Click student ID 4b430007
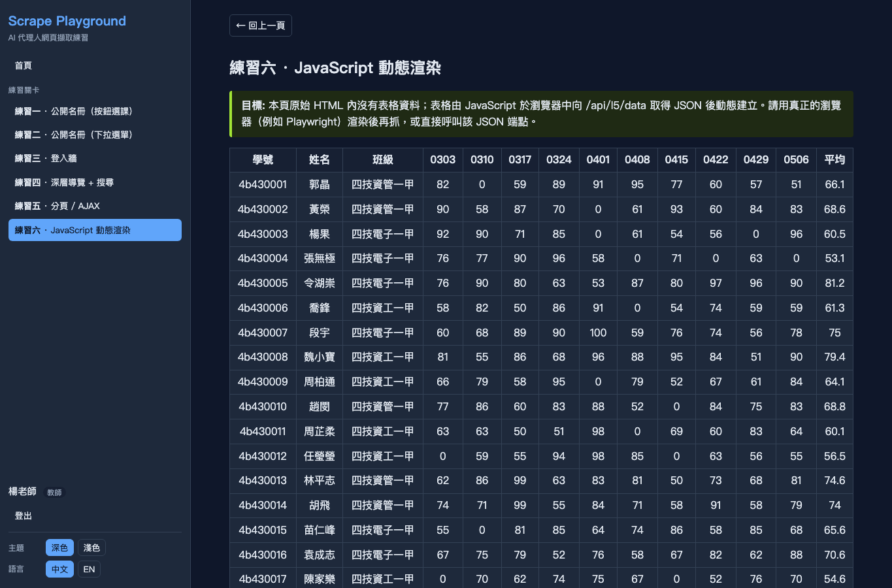 click(x=263, y=333)
